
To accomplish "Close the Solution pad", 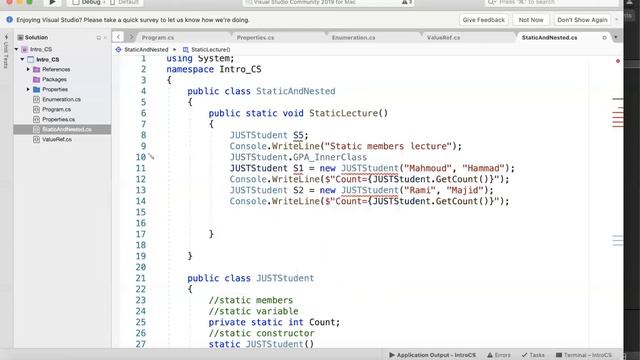I will point(105,38).
